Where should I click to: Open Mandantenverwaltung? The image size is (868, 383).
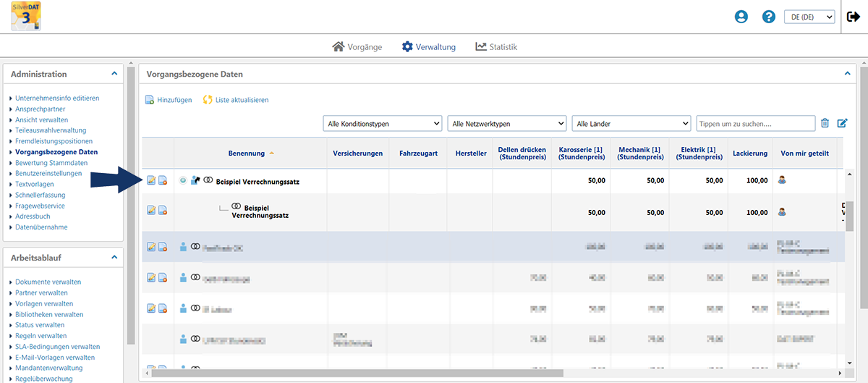point(48,368)
